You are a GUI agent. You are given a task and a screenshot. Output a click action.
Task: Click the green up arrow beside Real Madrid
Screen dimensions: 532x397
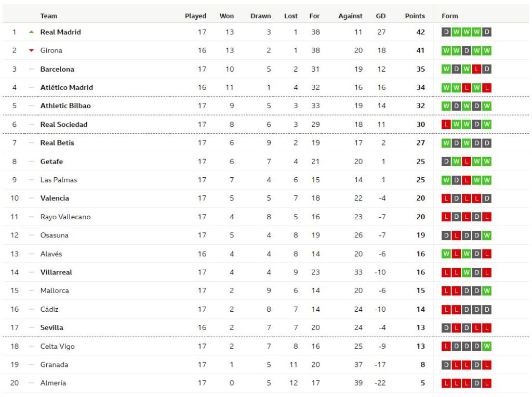tap(32, 32)
